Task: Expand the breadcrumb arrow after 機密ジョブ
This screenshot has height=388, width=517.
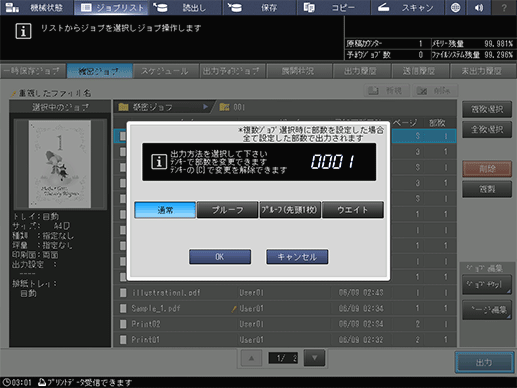Action: [x=205, y=107]
